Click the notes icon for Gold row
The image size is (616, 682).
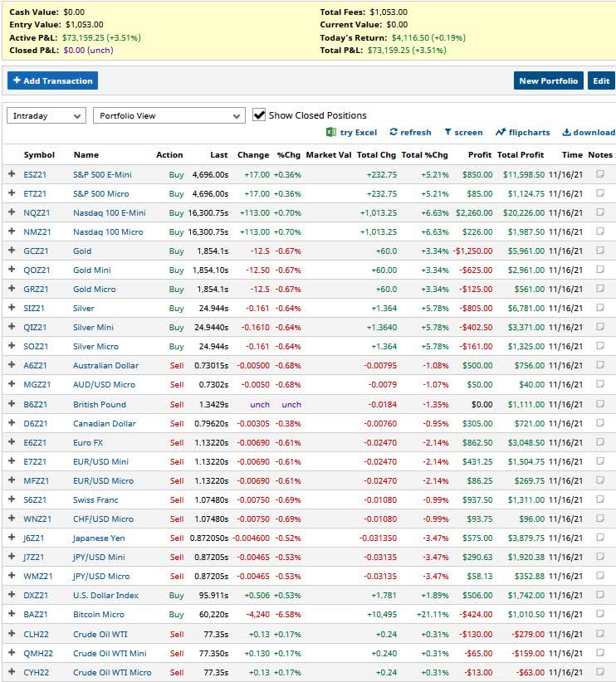tap(600, 251)
